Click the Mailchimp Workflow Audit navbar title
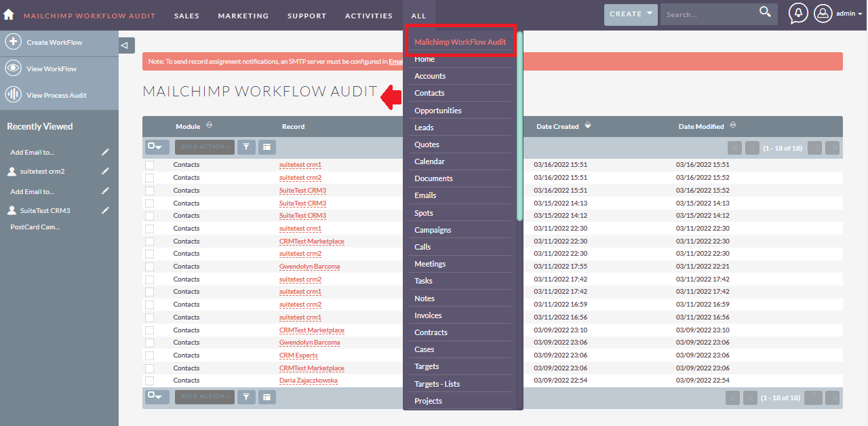This screenshot has height=426, width=868. tap(90, 16)
